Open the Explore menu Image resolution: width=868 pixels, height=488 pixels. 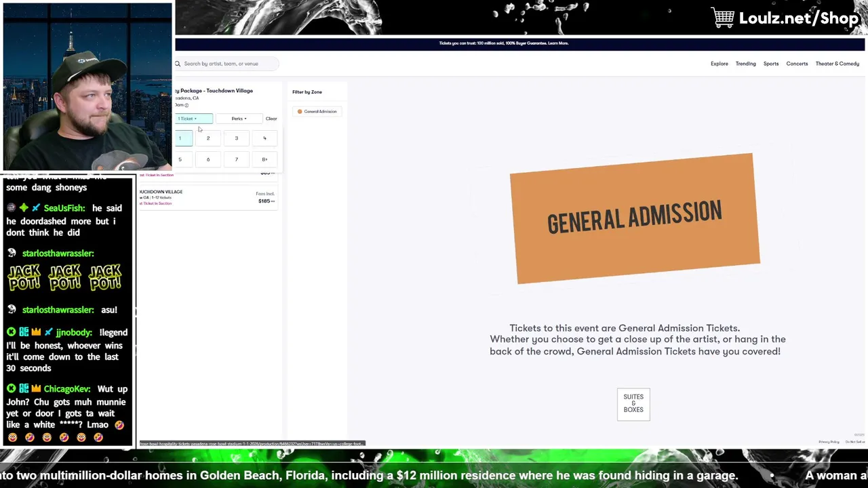point(719,64)
